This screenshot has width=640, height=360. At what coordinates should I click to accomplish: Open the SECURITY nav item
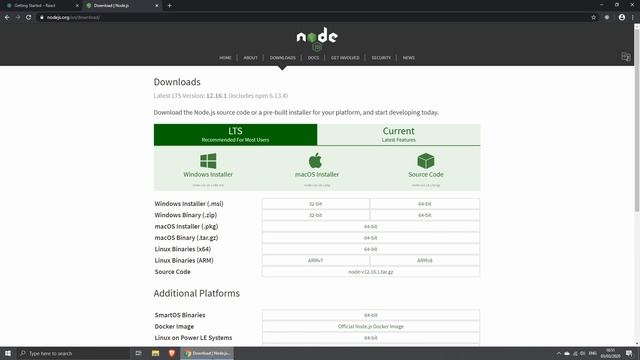click(381, 58)
